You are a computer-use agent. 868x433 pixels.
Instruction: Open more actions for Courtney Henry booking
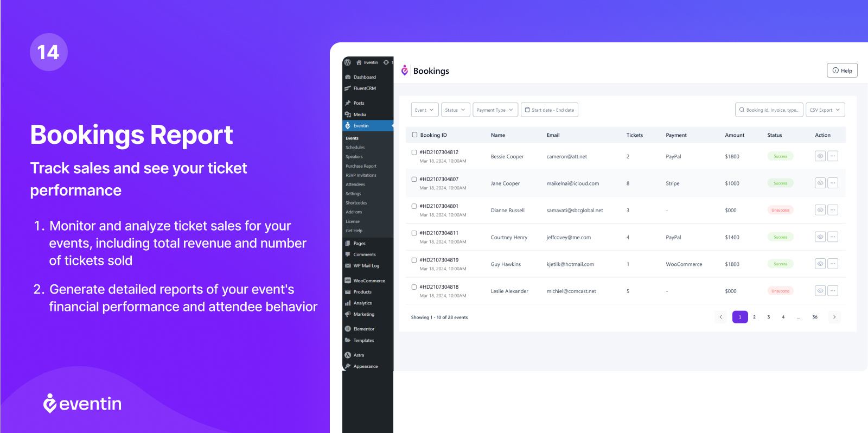tap(833, 237)
